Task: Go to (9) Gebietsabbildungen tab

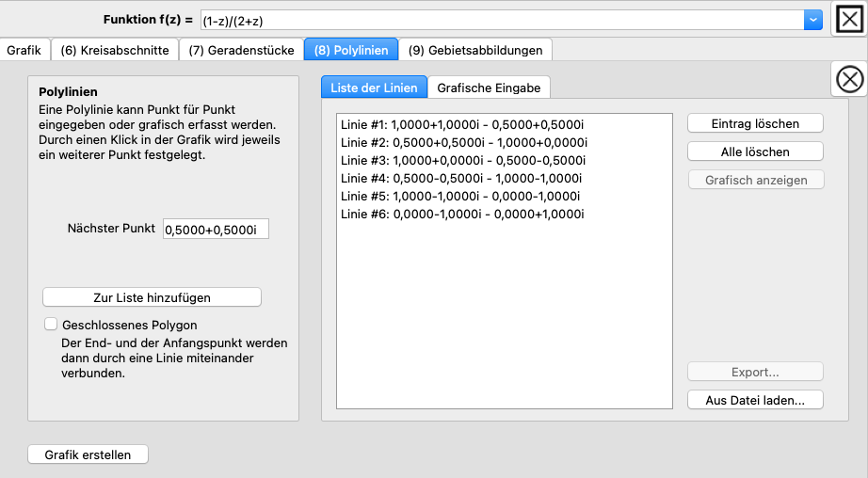Action: (x=475, y=50)
